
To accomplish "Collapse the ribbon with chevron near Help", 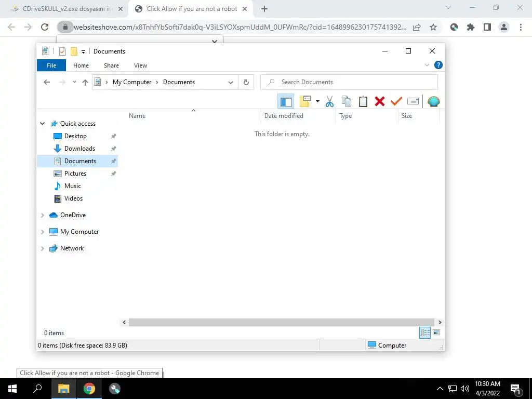I will click(427, 65).
